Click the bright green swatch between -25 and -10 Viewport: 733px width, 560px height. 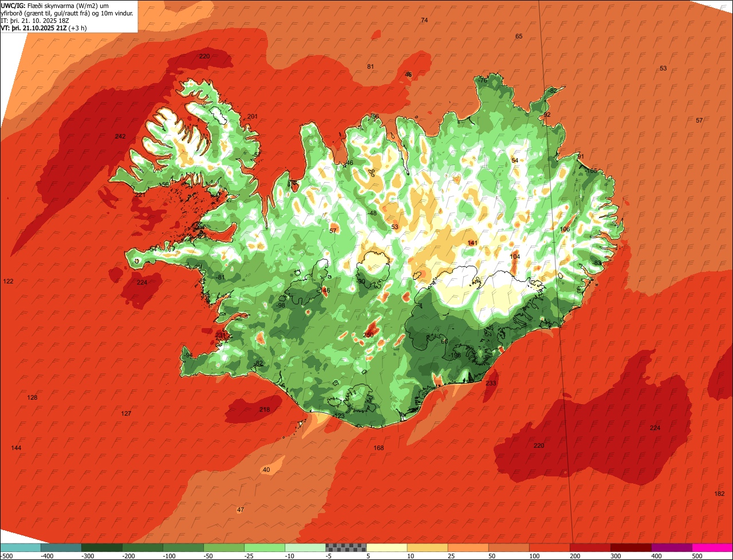click(x=265, y=547)
